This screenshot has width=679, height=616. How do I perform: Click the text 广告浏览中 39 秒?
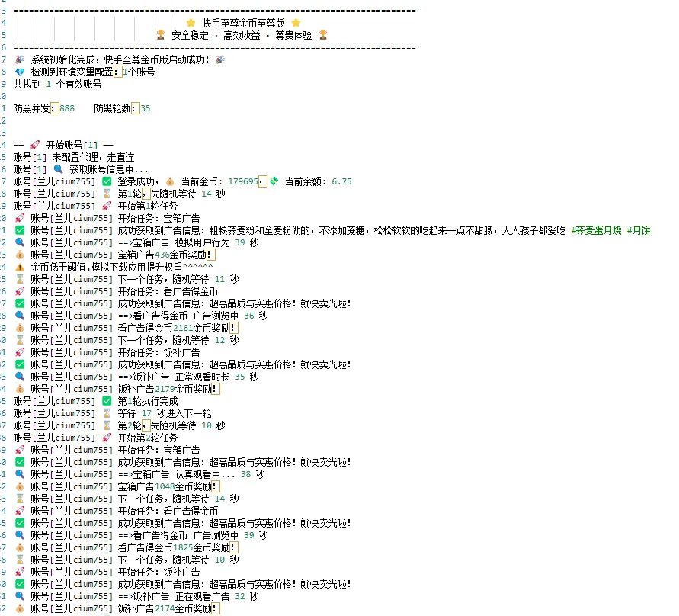[231, 535]
